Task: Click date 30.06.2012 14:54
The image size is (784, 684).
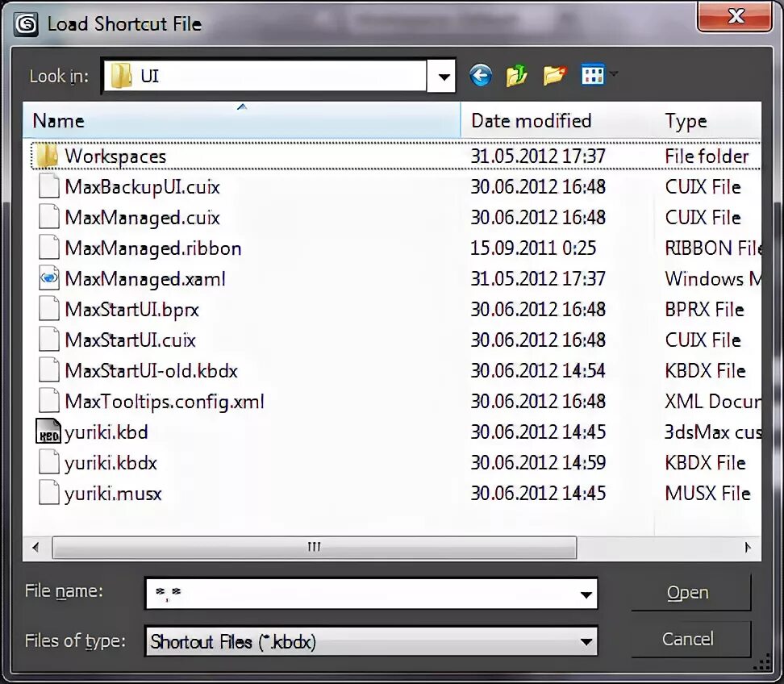Action: click(538, 370)
